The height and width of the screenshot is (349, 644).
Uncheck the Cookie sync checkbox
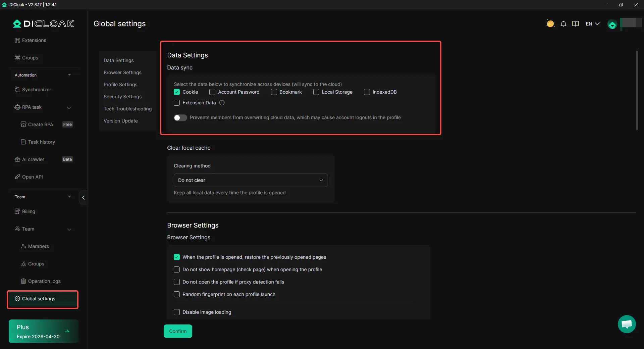pyautogui.click(x=177, y=92)
